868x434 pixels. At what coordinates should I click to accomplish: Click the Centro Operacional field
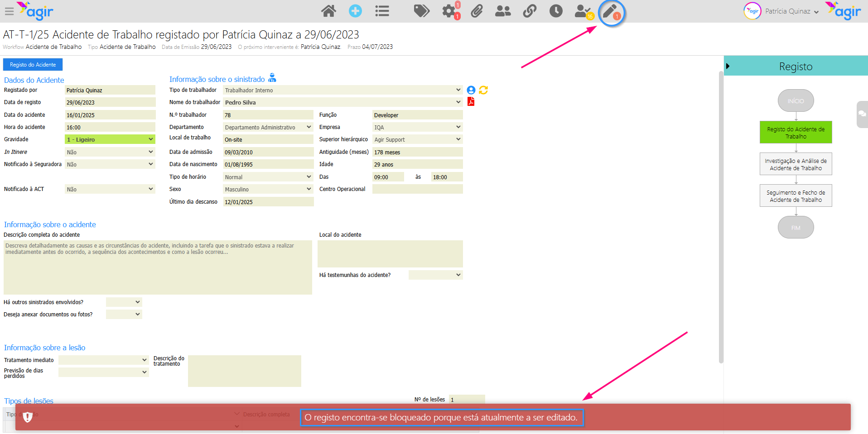point(418,189)
